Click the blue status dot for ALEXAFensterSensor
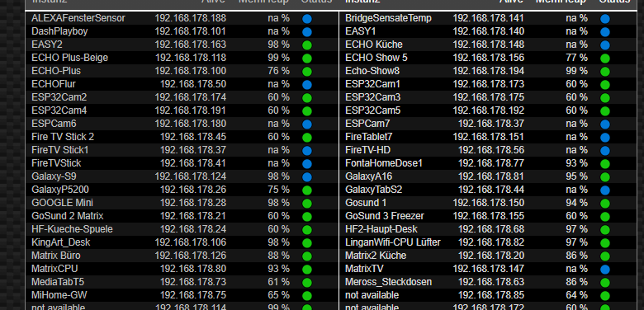Viewport: 644px width, 310px height. click(x=307, y=19)
